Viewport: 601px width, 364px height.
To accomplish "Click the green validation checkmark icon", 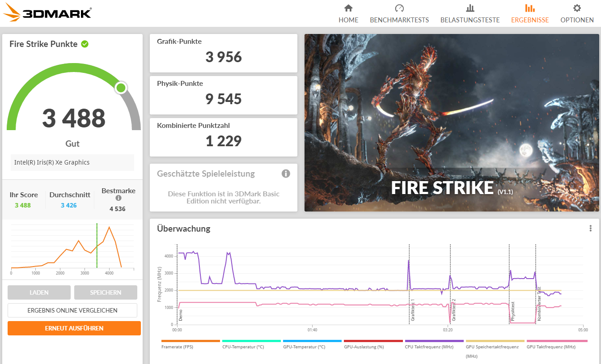I will (85, 44).
